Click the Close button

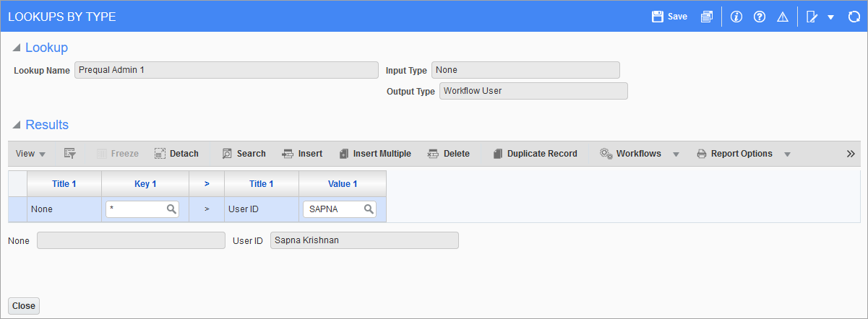coord(24,306)
